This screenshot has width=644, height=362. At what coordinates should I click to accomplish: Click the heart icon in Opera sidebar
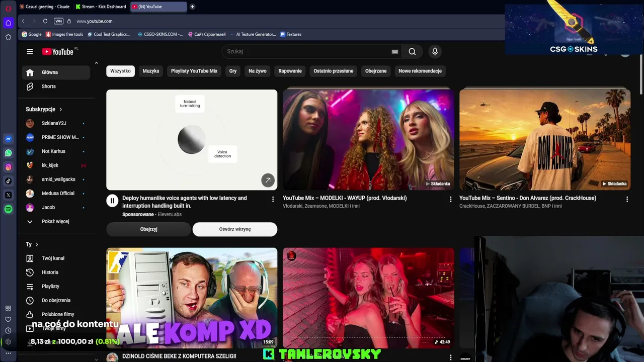click(8, 319)
